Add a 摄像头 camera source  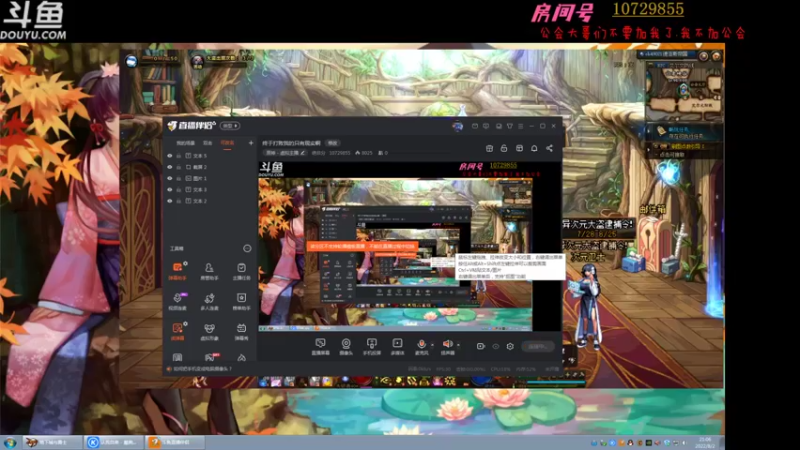coord(346,346)
